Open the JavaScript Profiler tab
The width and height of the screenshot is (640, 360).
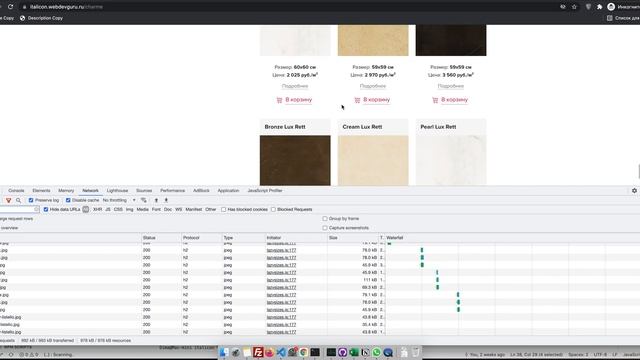265,191
